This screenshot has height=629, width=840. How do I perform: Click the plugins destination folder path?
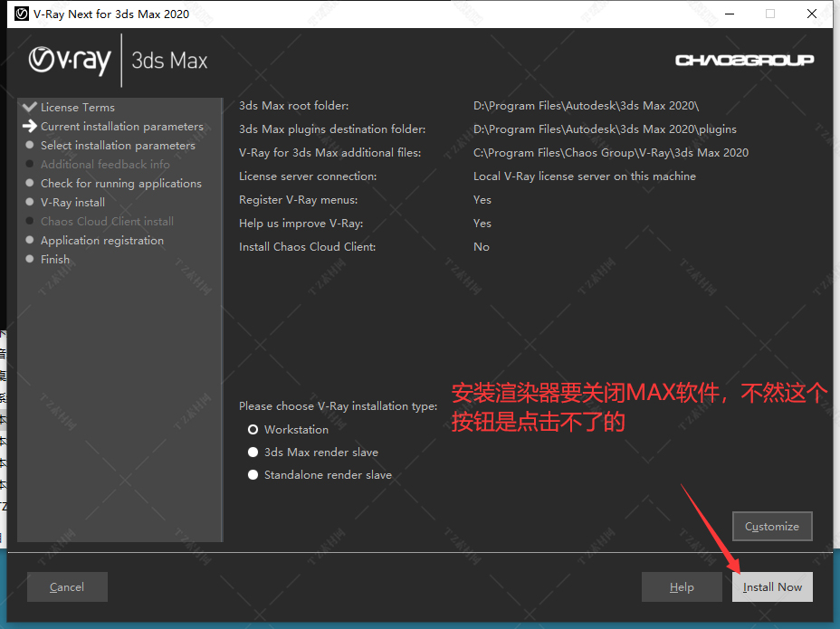tap(605, 129)
